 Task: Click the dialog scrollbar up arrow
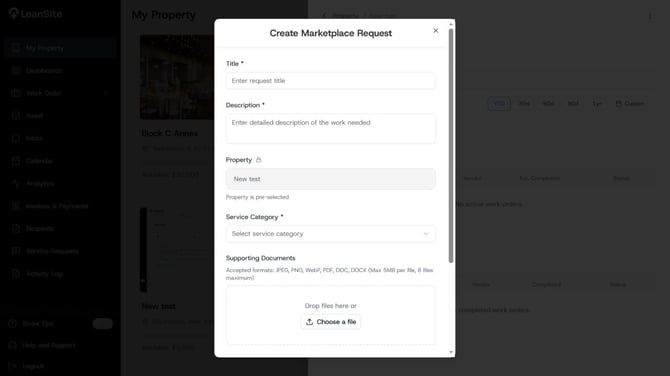point(451,24)
